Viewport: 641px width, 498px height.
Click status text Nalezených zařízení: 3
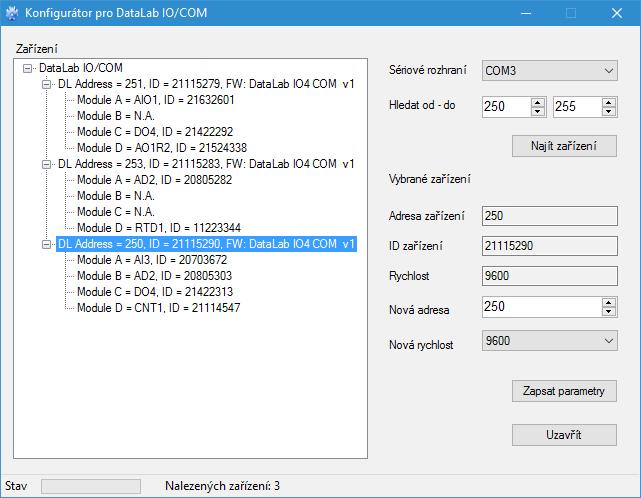[x=222, y=486]
